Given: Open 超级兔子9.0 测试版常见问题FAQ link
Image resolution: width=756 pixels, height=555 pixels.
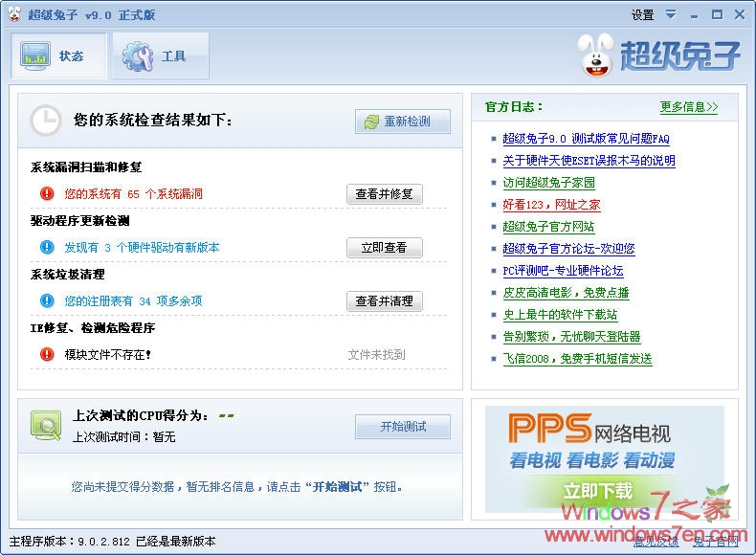Looking at the screenshot, I should [x=586, y=139].
